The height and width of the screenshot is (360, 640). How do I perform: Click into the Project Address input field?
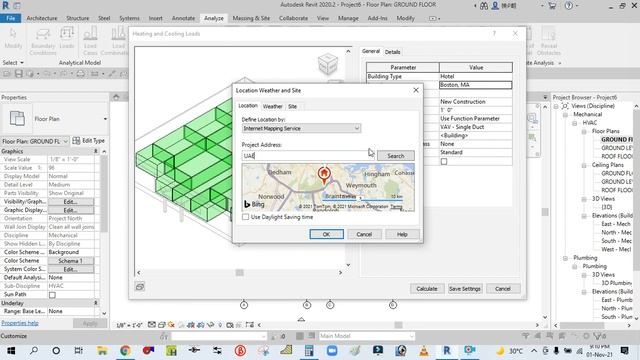pos(308,156)
